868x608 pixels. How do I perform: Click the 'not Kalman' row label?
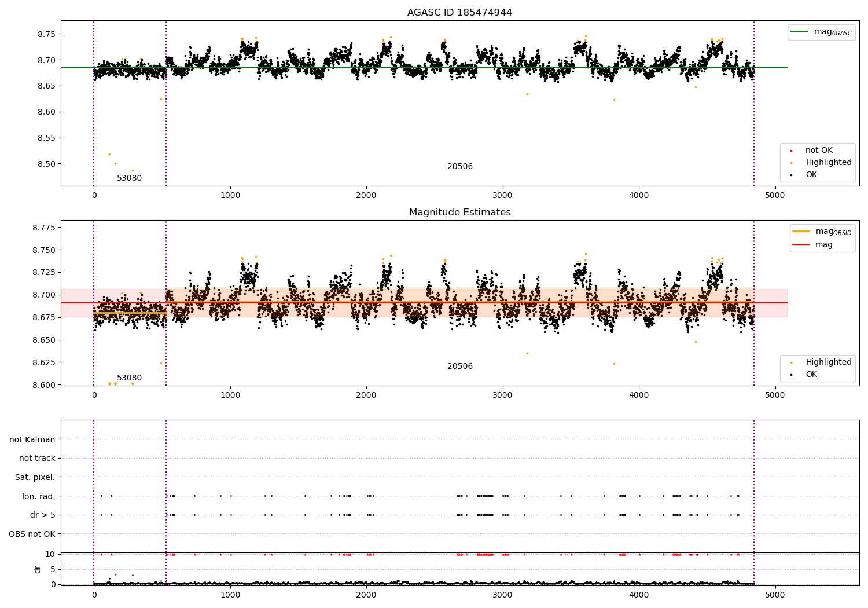(x=32, y=440)
